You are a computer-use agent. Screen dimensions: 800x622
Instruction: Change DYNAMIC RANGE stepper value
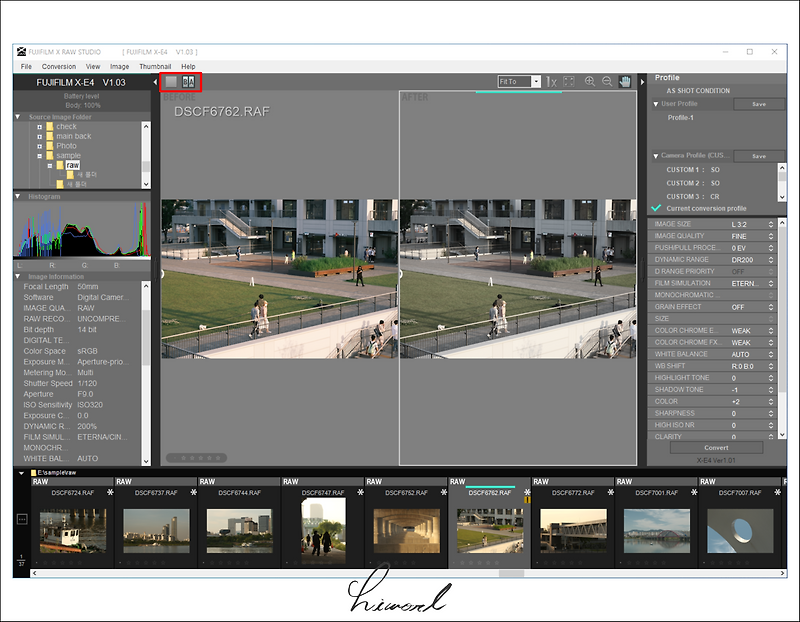(x=771, y=260)
